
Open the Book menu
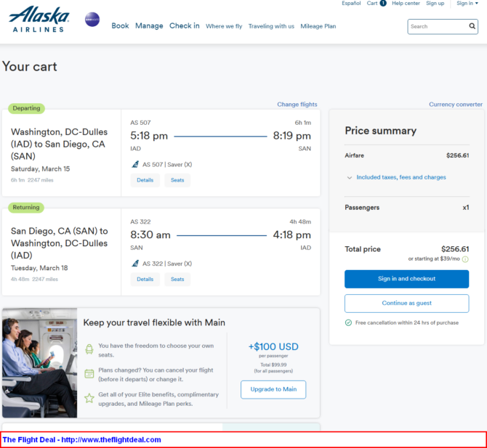click(120, 26)
